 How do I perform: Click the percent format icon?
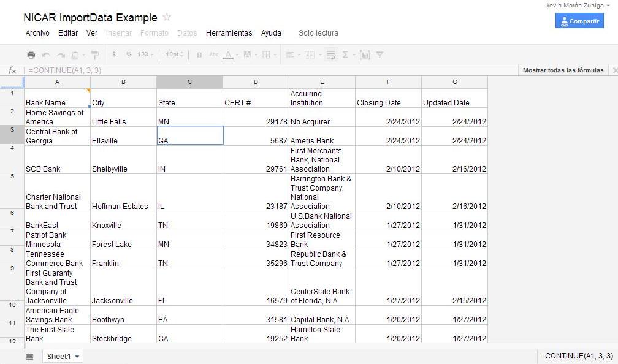(129, 55)
